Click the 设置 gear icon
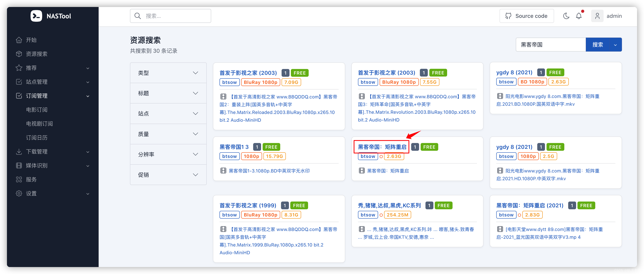This screenshot has height=274, width=644. coord(19,193)
